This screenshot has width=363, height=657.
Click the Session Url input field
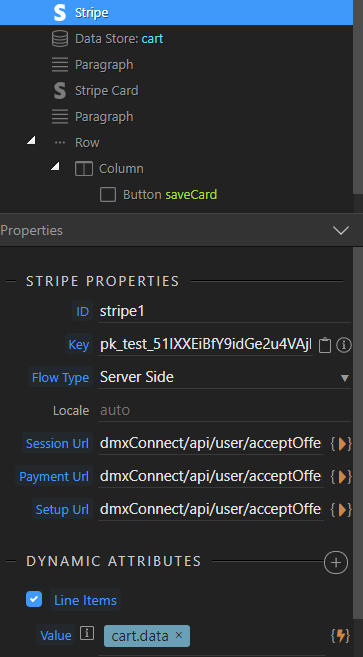coord(211,443)
